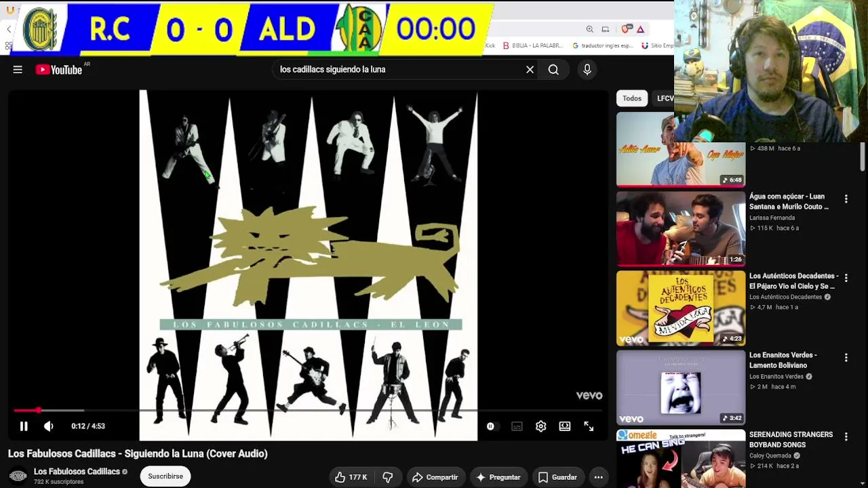Open Serenading Strangers video thumbnail
Screen dimensions: 868x488
click(x=681, y=459)
